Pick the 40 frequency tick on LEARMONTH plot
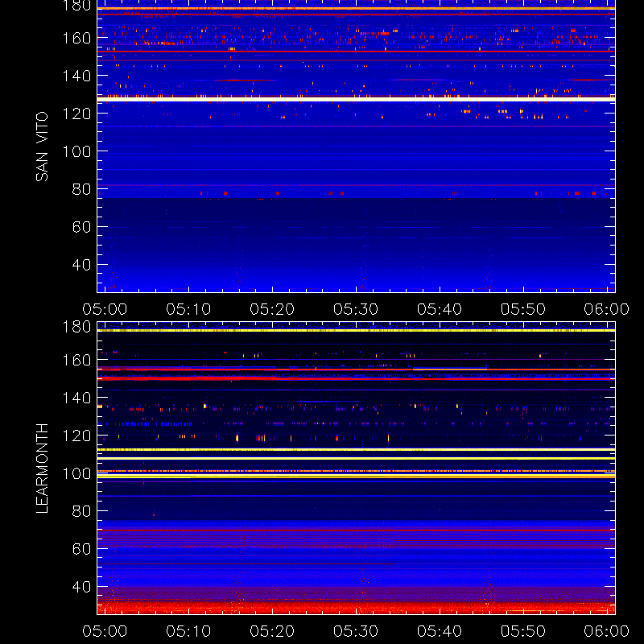This screenshot has height=644, width=644. click(81, 587)
